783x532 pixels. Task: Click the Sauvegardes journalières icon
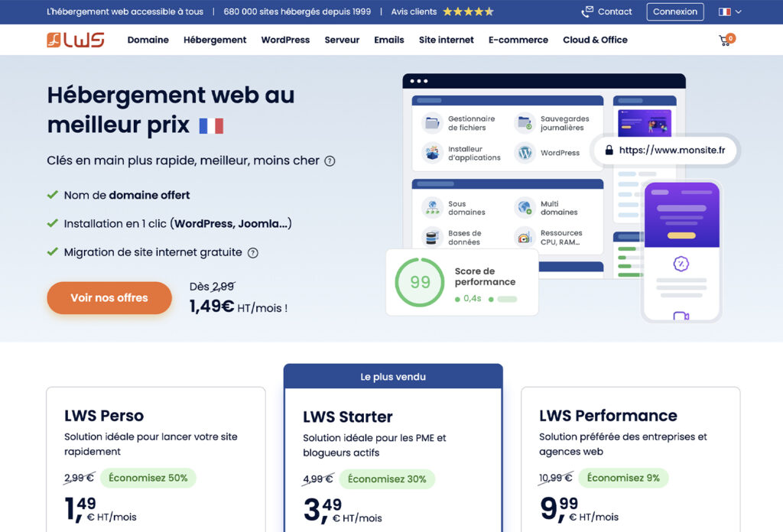[x=525, y=123]
